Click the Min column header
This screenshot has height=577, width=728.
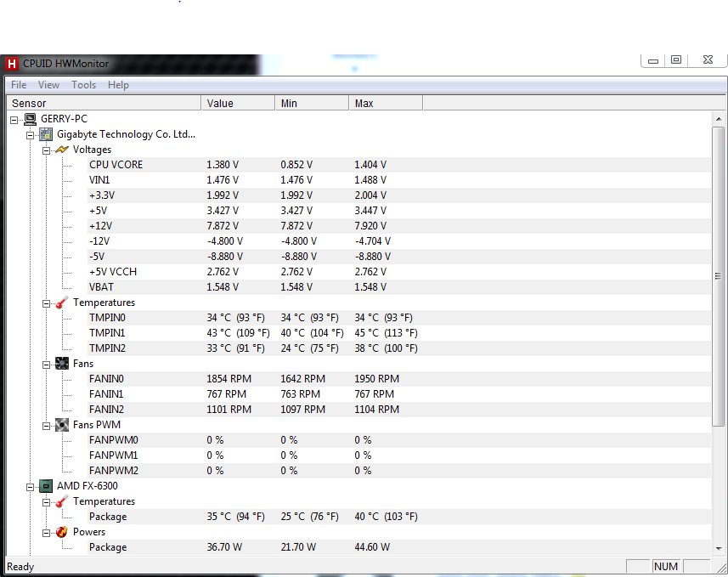point(312,103)
